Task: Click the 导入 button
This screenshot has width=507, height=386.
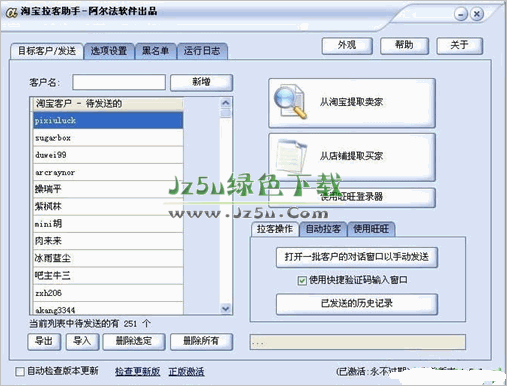Action: (82, 341)
